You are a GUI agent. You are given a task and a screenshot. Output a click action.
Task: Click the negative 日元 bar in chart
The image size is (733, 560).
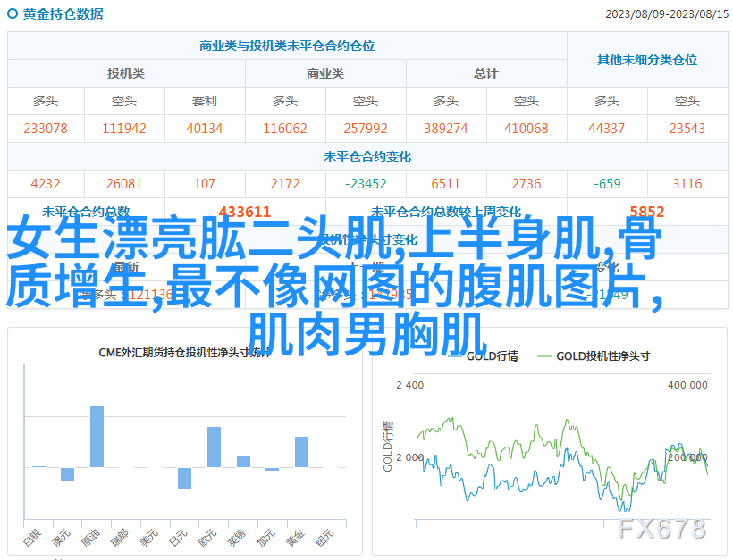point(184,478)
